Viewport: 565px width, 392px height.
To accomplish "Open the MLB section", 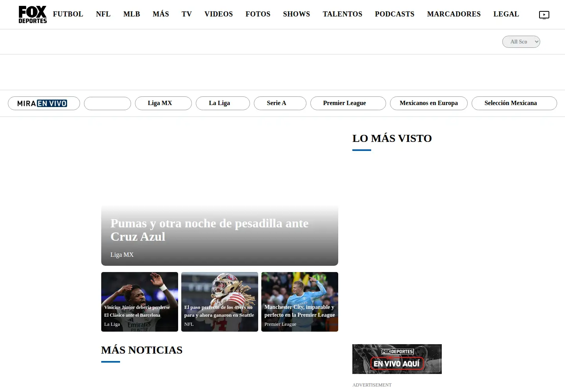I will [x=132, y=14].
